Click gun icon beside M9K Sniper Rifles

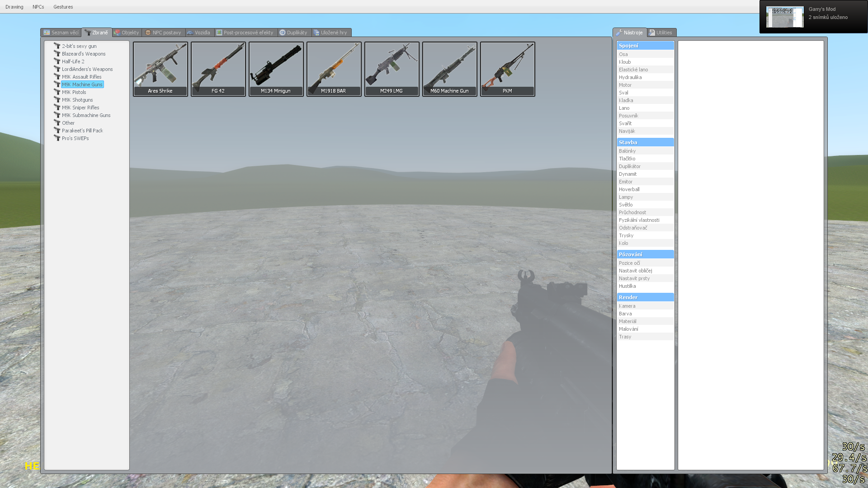57,108
